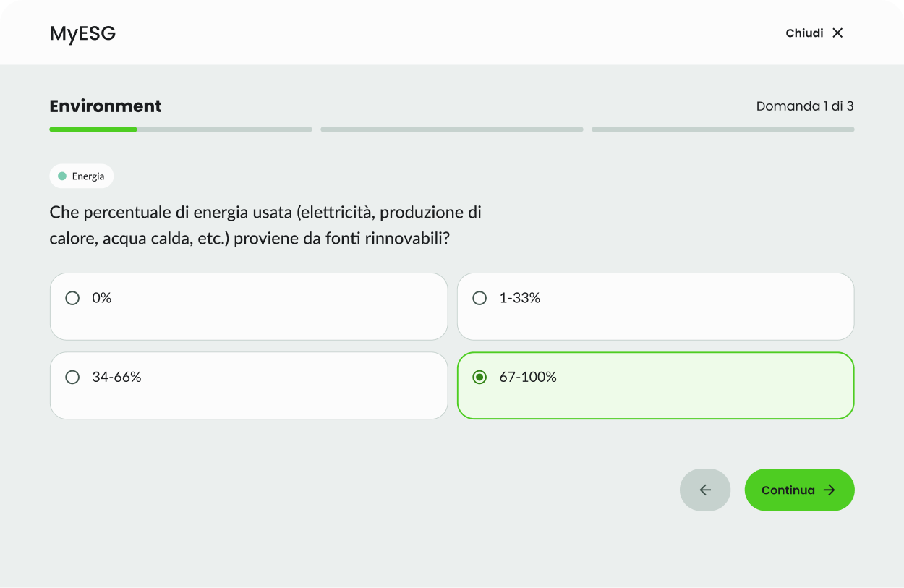Click the Environment section heading
Screen dimensions: 904x588
(106, 106)
